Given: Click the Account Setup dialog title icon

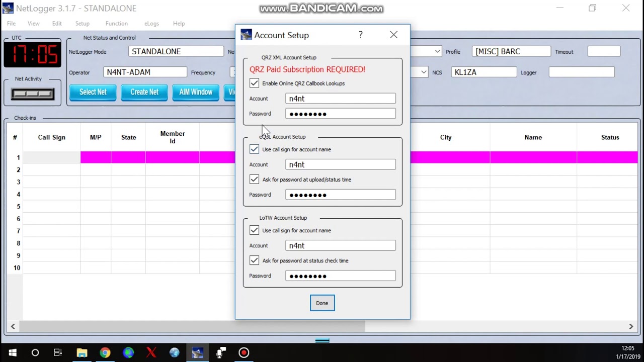Looking at the screenshot, I should pos(246,35).
